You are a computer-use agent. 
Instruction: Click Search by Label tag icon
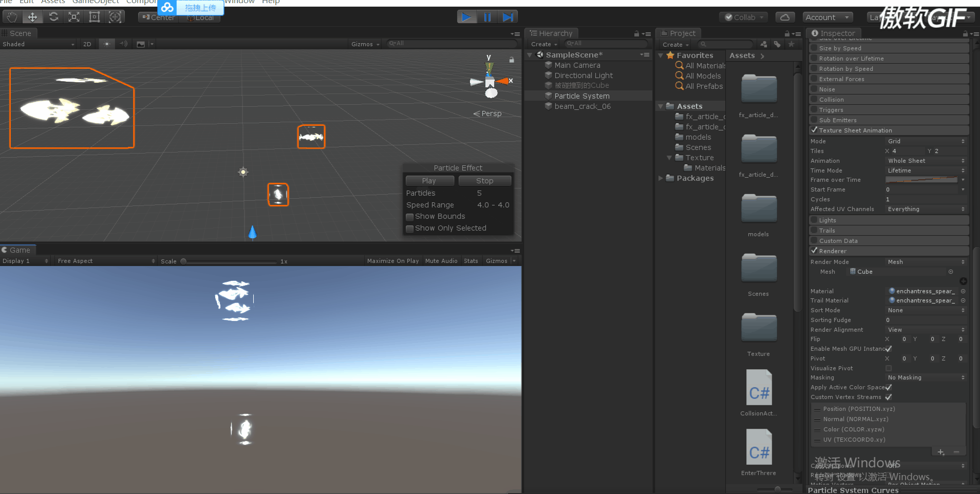click(x=777, y=45)
